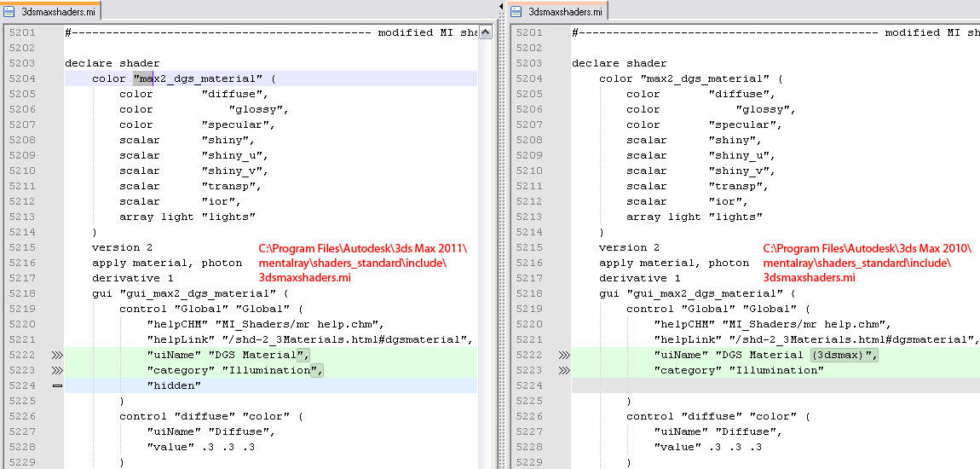This screenshot has height=469, width=980.
Task: Click "category" "Illumination" in right pane
Action: pos(739,370)
